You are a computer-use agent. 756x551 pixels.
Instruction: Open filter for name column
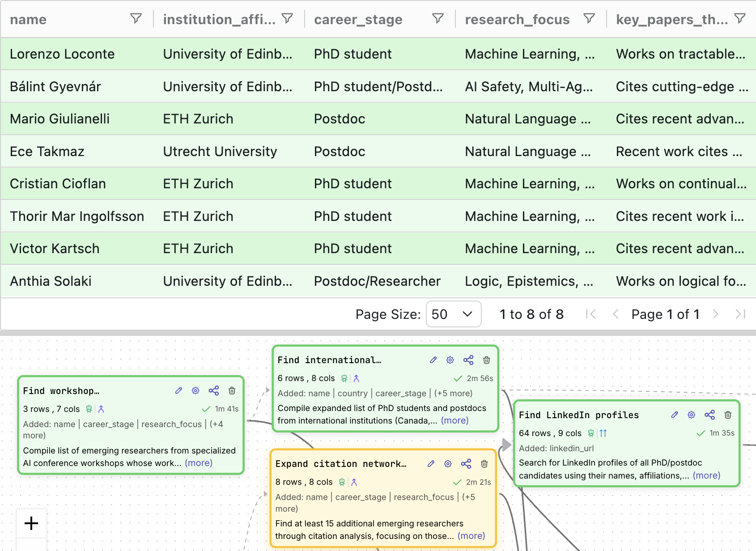(136, 19)
